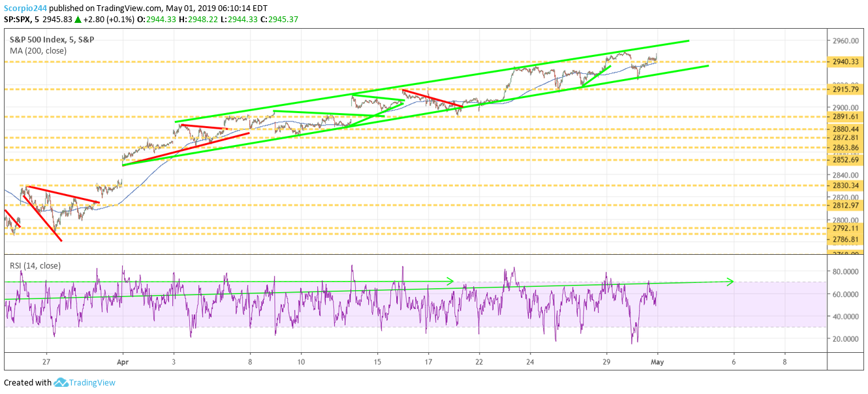This screenshot has height=394, width=868.
Task: Click the TradingView cloud logo icon
Action: pyautogui.click(x=61, y=382)
